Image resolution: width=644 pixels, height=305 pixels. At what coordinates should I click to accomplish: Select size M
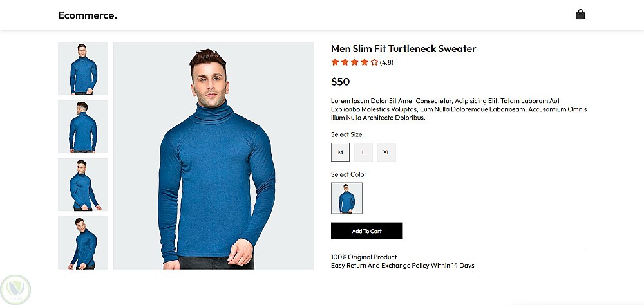340,152
